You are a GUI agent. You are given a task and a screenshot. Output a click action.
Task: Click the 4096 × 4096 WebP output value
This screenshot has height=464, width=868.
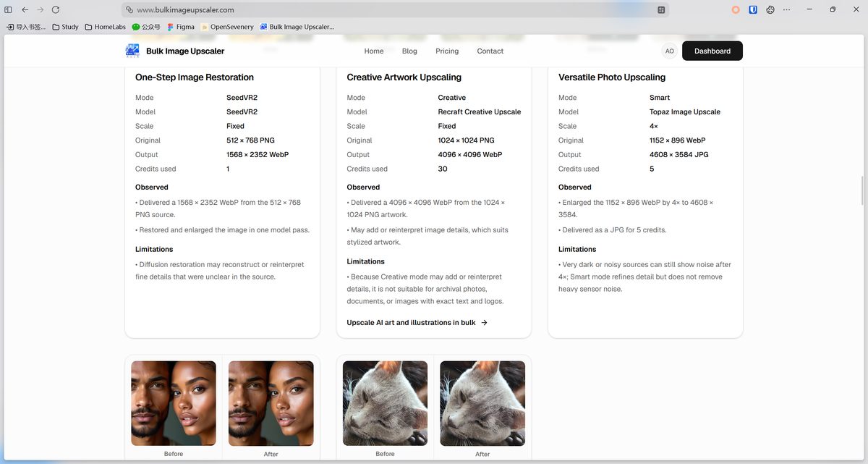pos(470,155)
